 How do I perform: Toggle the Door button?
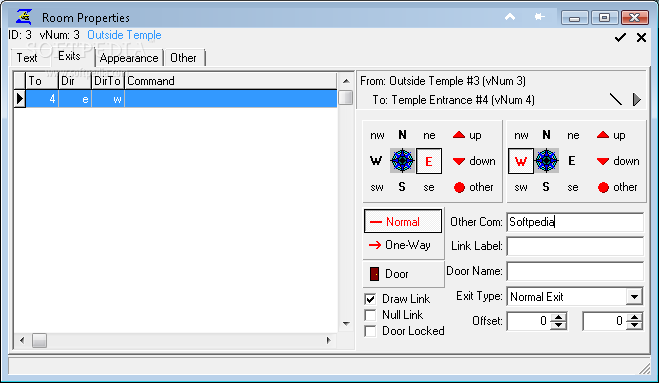(403, 274)
